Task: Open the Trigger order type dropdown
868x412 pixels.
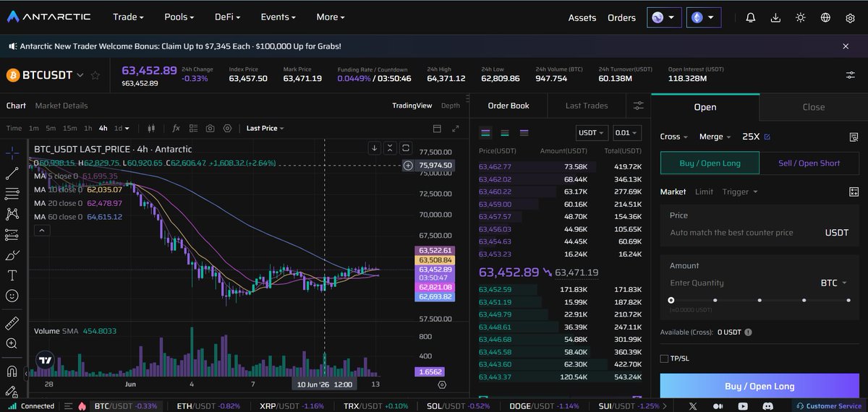Action: coord(740,192)
